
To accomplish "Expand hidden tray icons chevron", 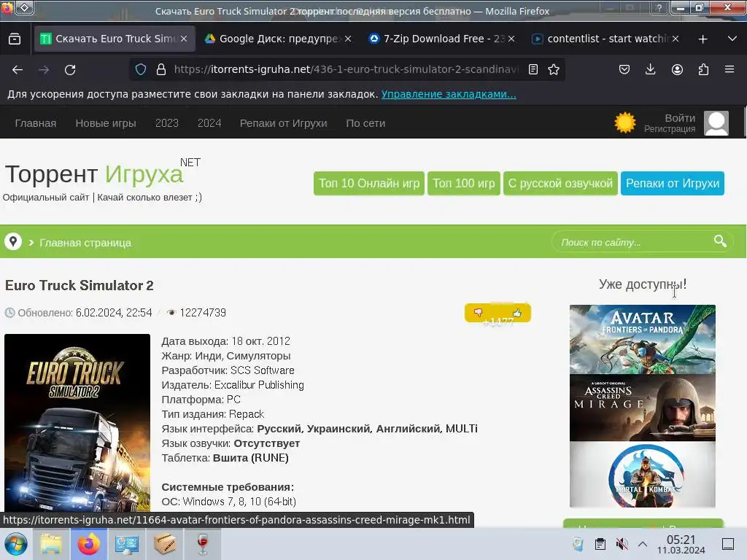I will coord(642,544).
